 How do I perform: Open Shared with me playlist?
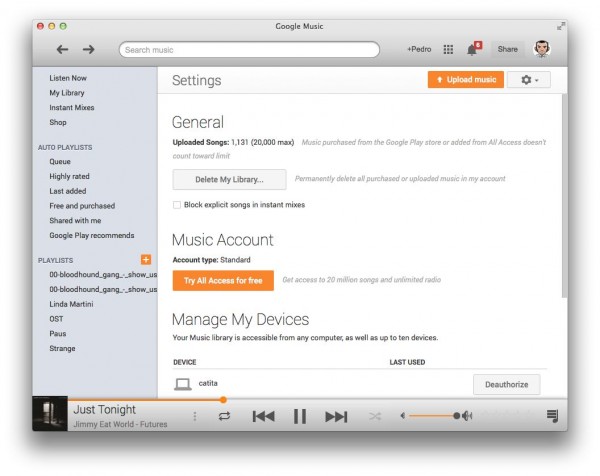75,220
